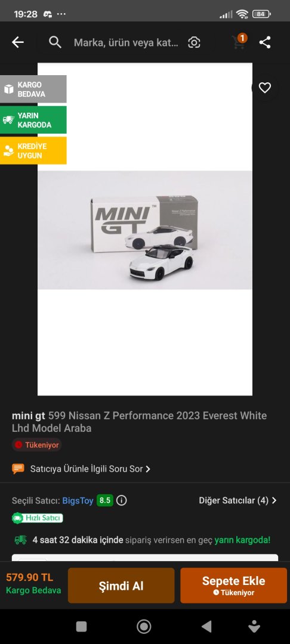Tap the Krediye Uygun badge
290x644 pixels.
click(33, 151)
